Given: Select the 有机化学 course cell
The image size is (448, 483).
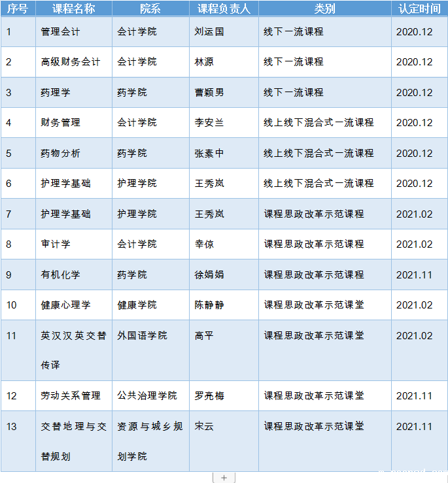Looking at the screenshot, I should pyautogui.click(x=61, y=275).
